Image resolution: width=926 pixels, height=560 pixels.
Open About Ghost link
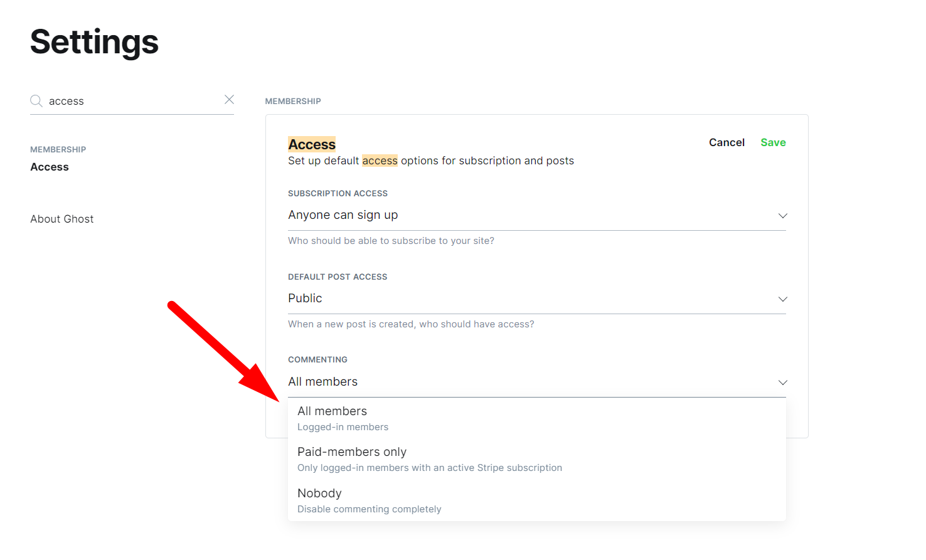[62, 219]
